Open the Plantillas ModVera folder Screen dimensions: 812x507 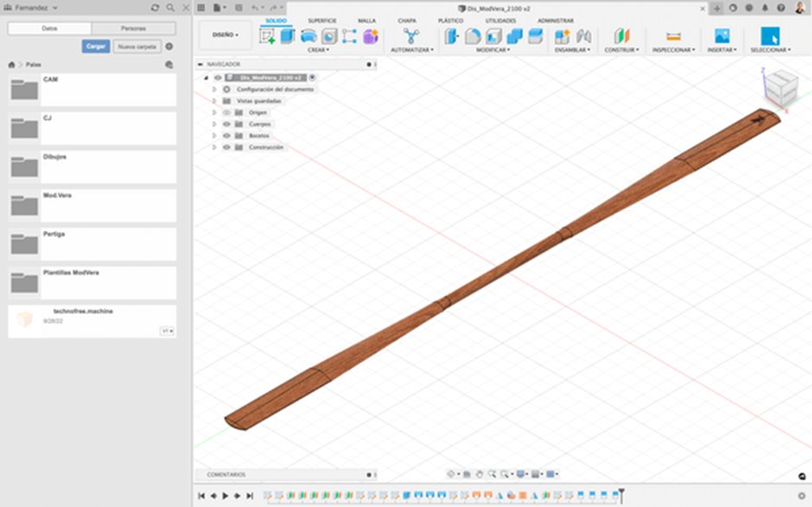92,283
